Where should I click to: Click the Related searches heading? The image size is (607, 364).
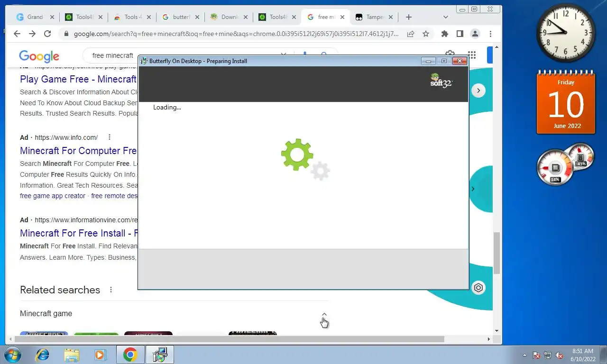[60, 290]
